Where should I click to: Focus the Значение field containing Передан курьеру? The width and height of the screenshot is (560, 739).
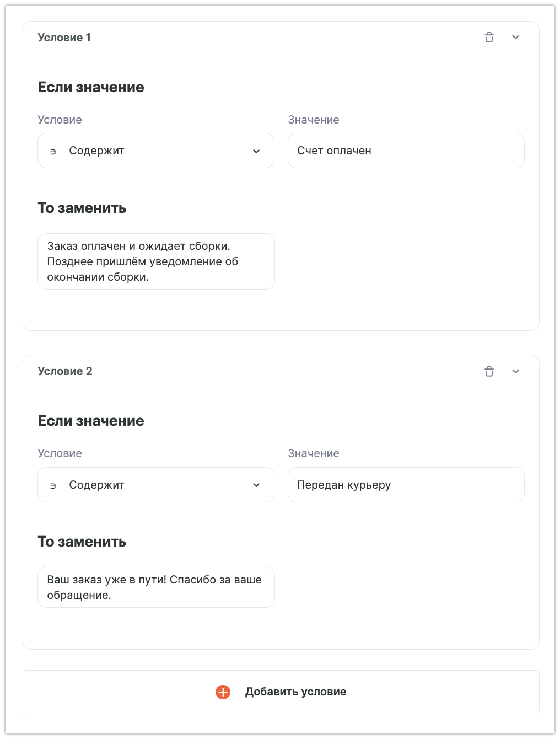click(x=406, y=485)
